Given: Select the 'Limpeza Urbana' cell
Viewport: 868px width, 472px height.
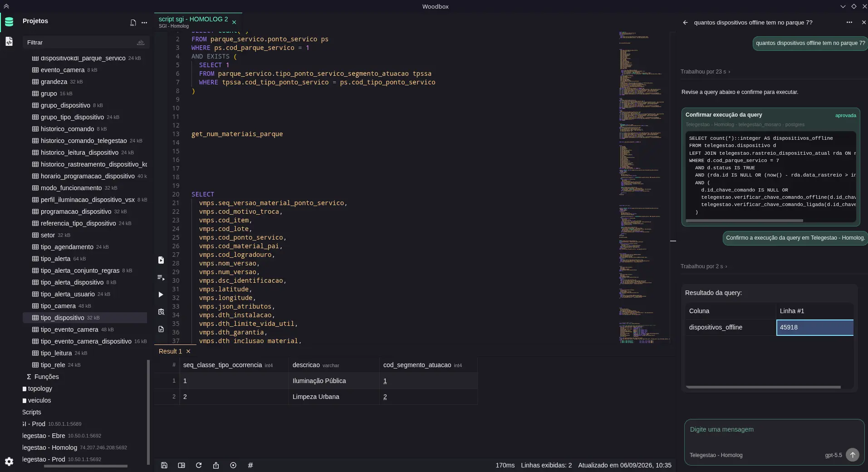Looking at the screenshot, I should [334, 397].
